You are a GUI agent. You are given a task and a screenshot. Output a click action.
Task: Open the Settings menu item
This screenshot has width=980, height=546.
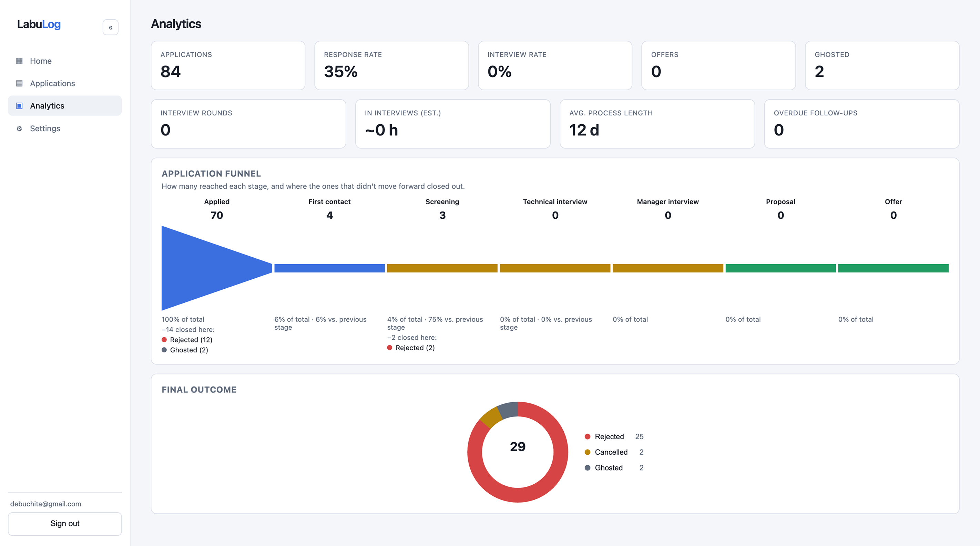(65, 128)
